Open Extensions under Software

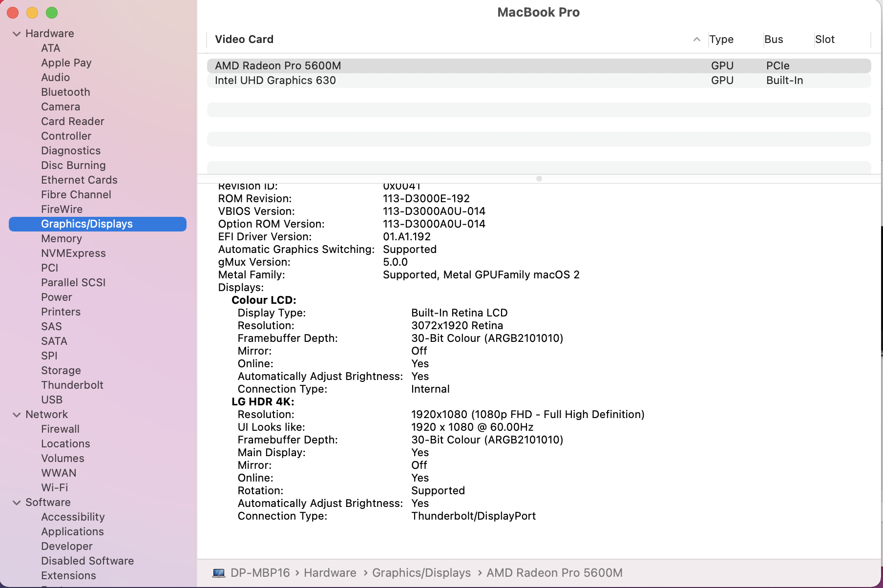(69, 576)
